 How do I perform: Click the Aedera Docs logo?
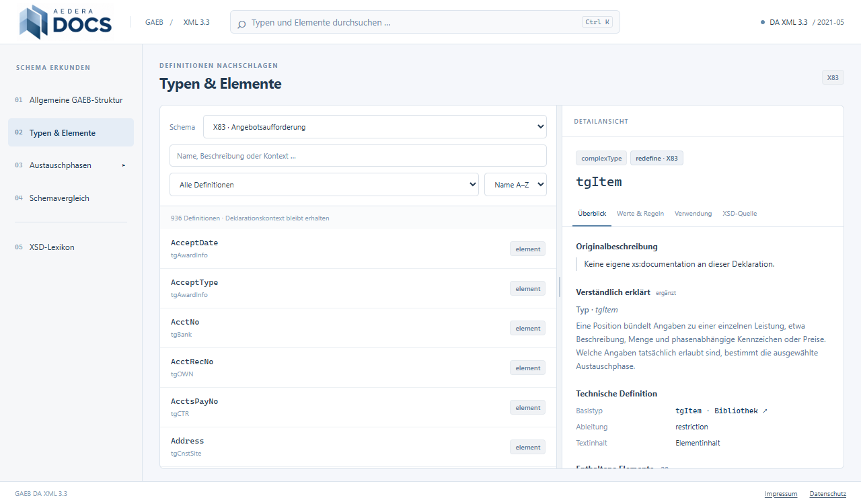(65, 22)
